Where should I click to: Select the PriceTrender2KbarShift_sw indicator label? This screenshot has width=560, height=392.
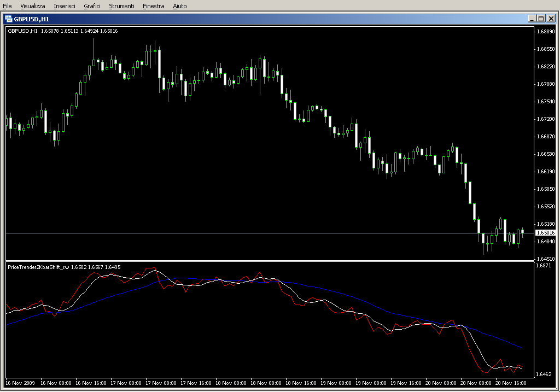38,267
